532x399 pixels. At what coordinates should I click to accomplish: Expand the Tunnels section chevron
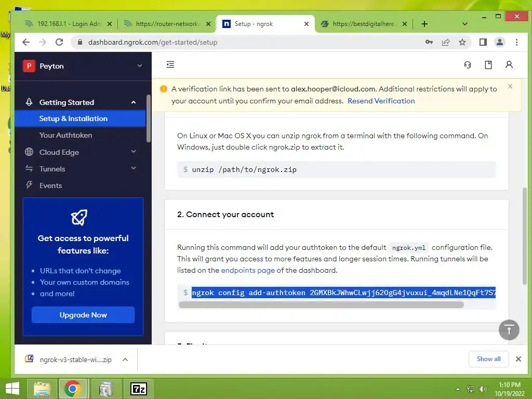pyautogui.click(x=134, y=168)
